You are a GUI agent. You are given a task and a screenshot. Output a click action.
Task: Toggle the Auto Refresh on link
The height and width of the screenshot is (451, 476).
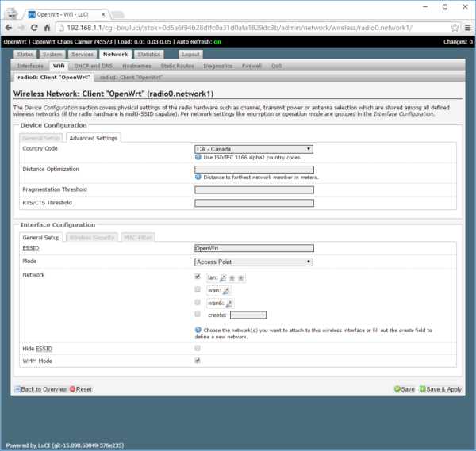[217, 41]
